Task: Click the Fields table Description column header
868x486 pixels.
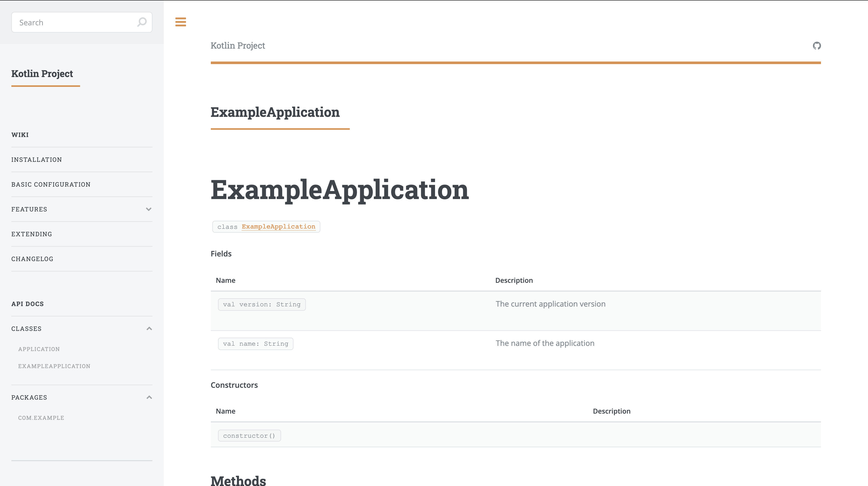Action: point(514,280)
